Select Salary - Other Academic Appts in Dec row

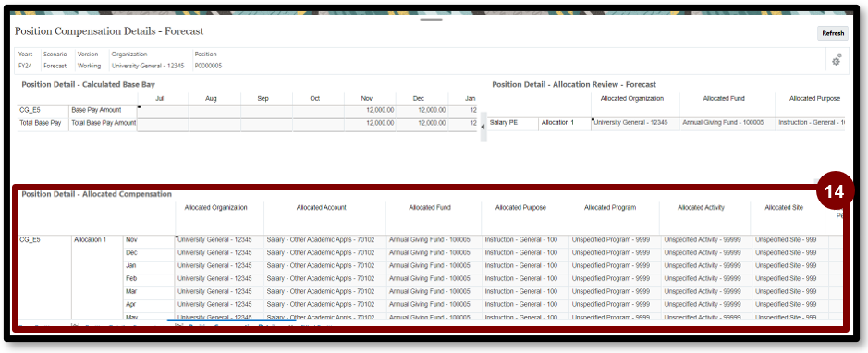pyautogui.click(x=325, y=253)
